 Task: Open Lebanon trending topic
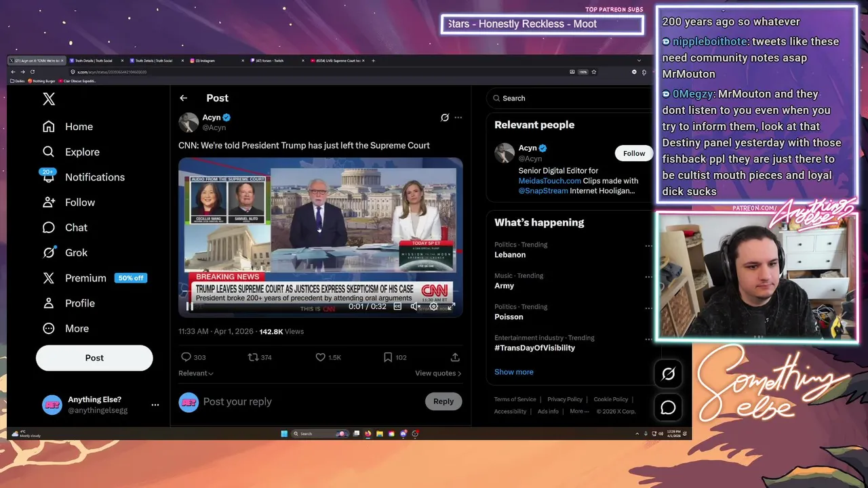pyautogui.click(x=510, y=255)
